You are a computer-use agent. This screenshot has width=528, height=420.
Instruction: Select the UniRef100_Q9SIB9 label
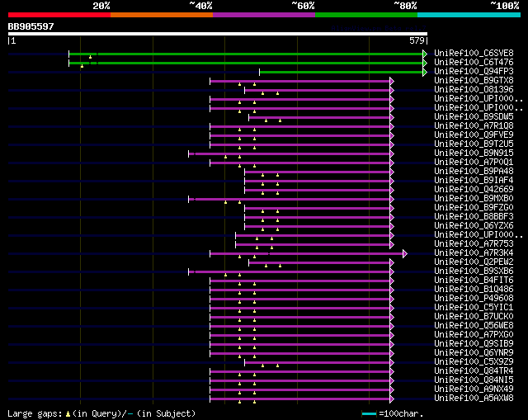(x=474, y=344)
